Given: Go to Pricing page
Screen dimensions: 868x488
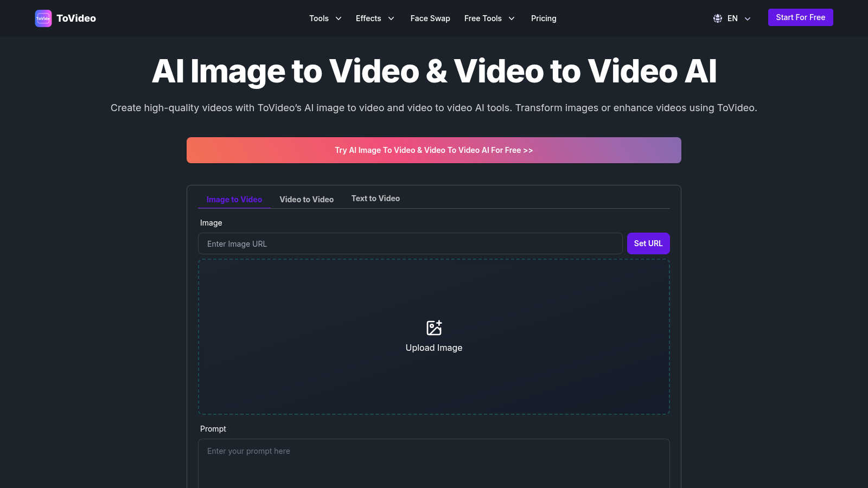Looking at the screenshot, I should point(544,18).
